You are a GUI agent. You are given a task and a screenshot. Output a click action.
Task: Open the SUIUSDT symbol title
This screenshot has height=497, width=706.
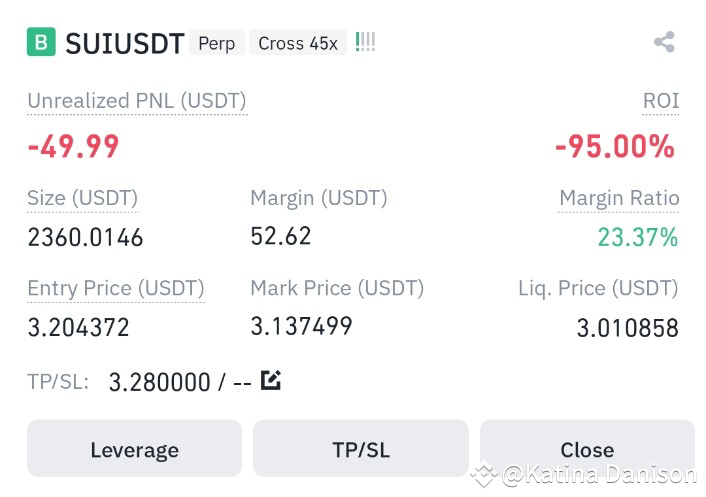coord(125,44)
